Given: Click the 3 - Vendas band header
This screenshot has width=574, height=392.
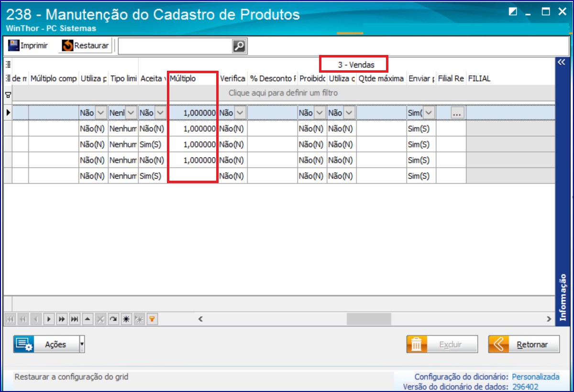Looking at the screenshot, I should point(356,65).
